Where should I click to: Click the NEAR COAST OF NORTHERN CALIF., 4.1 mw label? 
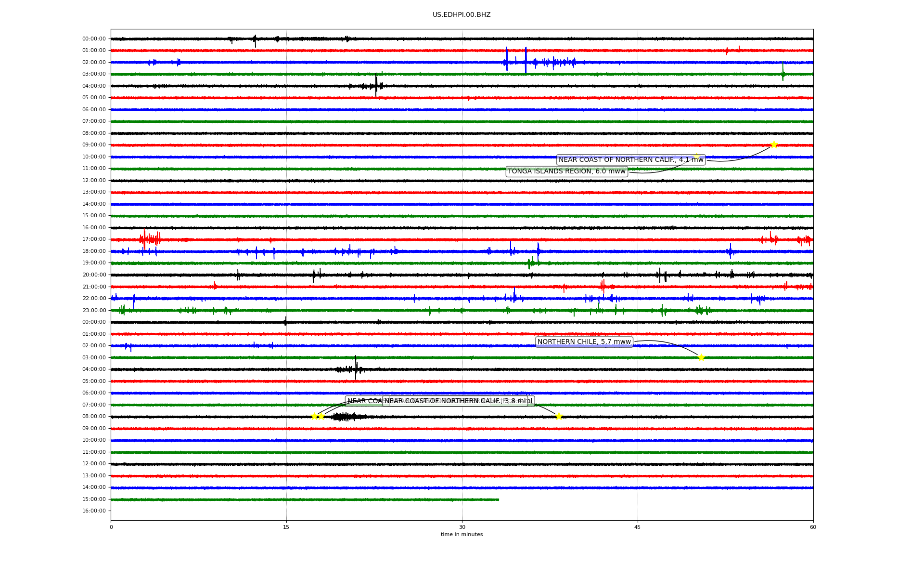point(631,160)
